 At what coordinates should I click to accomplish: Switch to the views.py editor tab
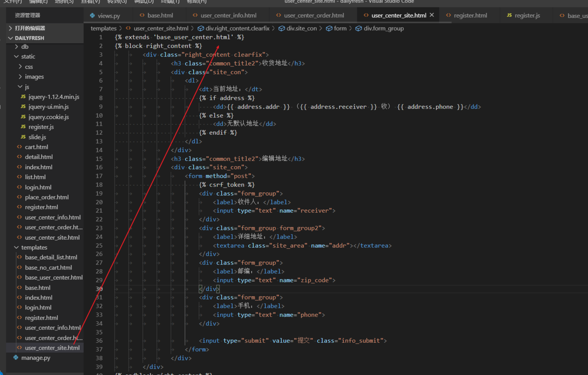coord(104,15)
